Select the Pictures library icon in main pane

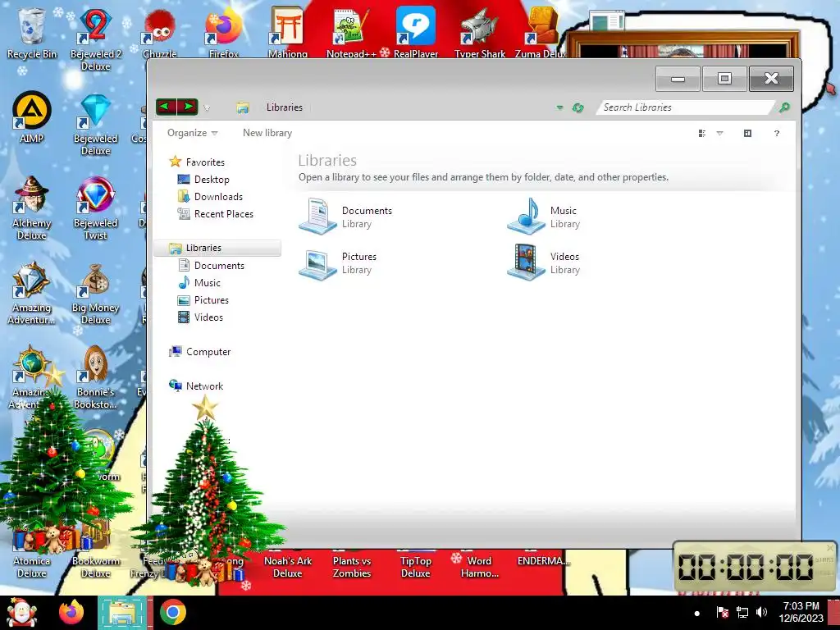317,263
